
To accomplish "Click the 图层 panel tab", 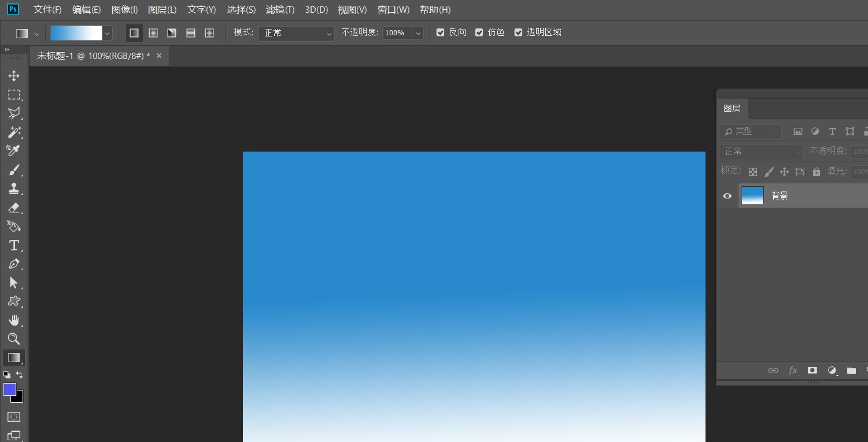I will click(x=732, y=108).
